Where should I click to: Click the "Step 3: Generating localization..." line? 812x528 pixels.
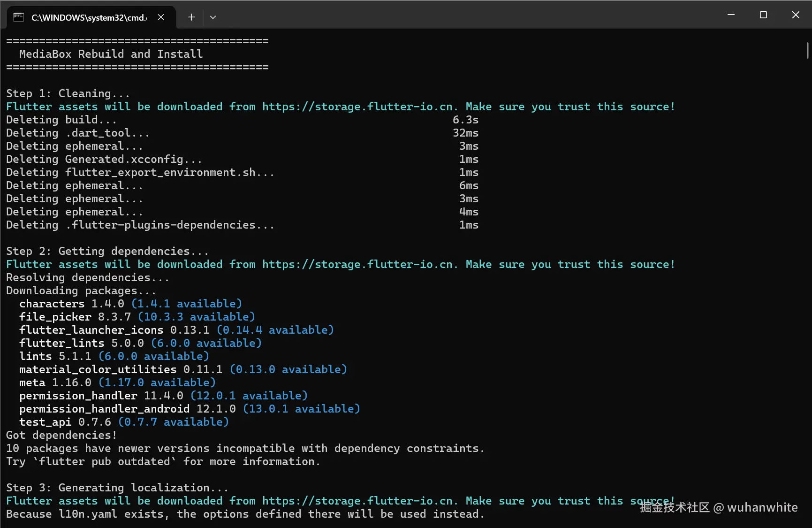[x=117, y=488]
